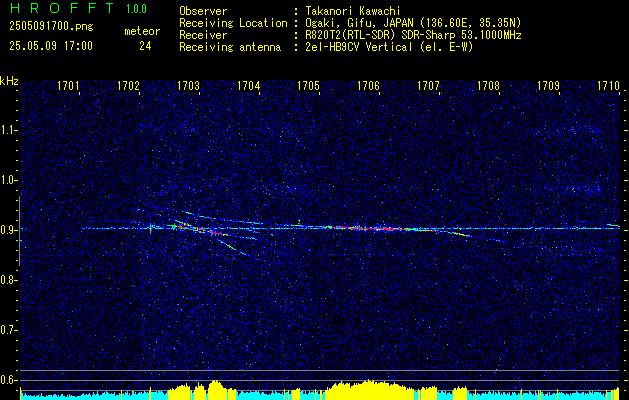Click the kHz axis unit label
This screenshot has height=400, width=629.
pyautogui.click(x=9, y=81)
